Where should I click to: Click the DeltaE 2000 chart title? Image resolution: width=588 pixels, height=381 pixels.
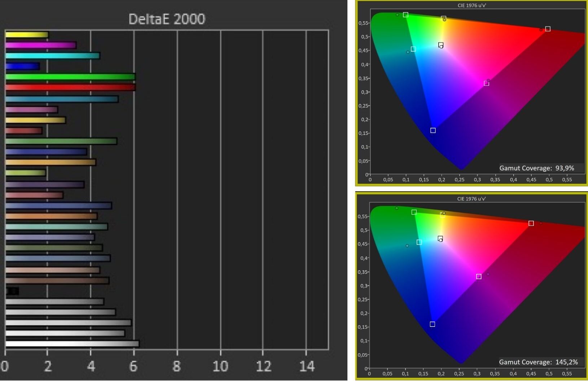[167, 19]
